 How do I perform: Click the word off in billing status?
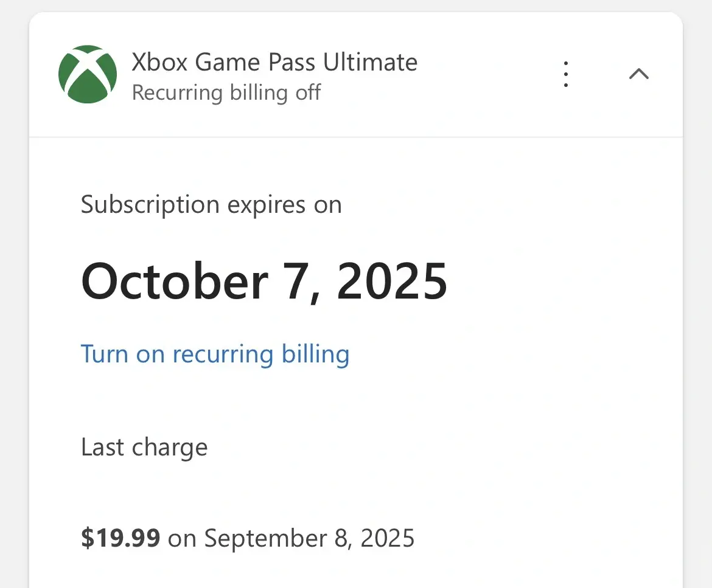[x=307, y=93]
